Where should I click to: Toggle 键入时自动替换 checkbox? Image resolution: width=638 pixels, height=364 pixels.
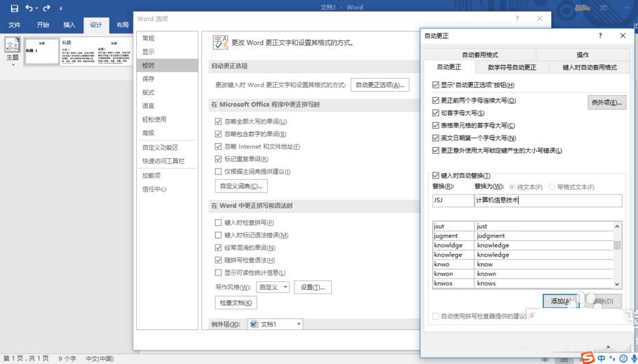point(436,176)
